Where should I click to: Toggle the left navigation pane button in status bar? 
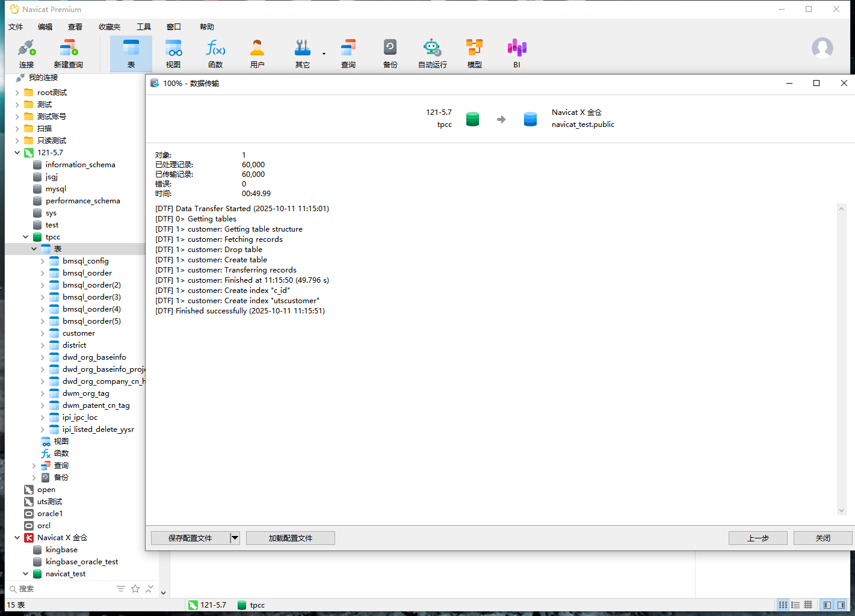pos(827,605)
